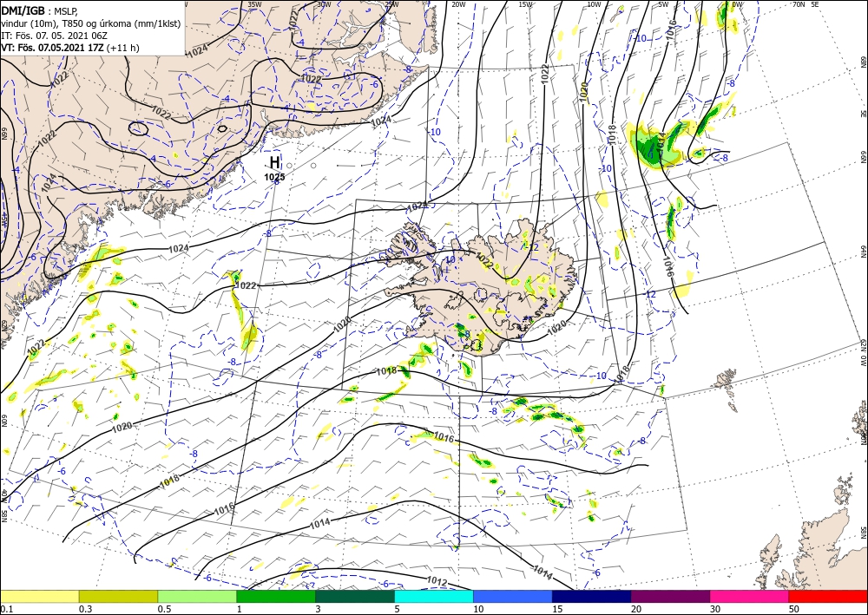The image size is (868, 615).
Task: Click the legend value '30' below color bar
Action: click(x=715, y=609)
